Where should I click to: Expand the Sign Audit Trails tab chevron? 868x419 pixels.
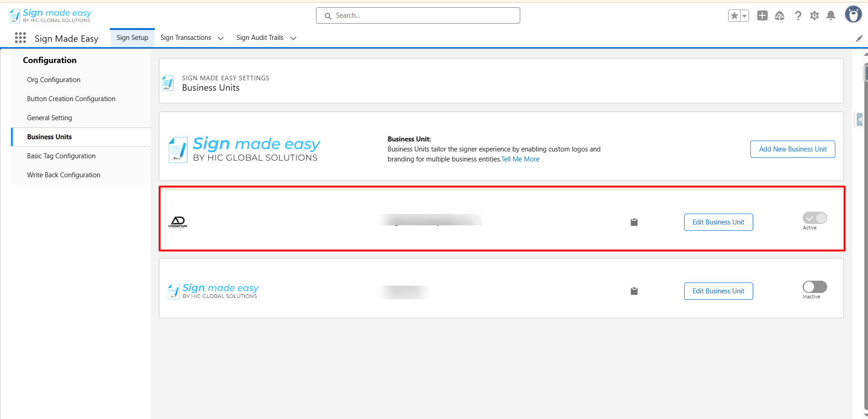click(x=293, y=39)
